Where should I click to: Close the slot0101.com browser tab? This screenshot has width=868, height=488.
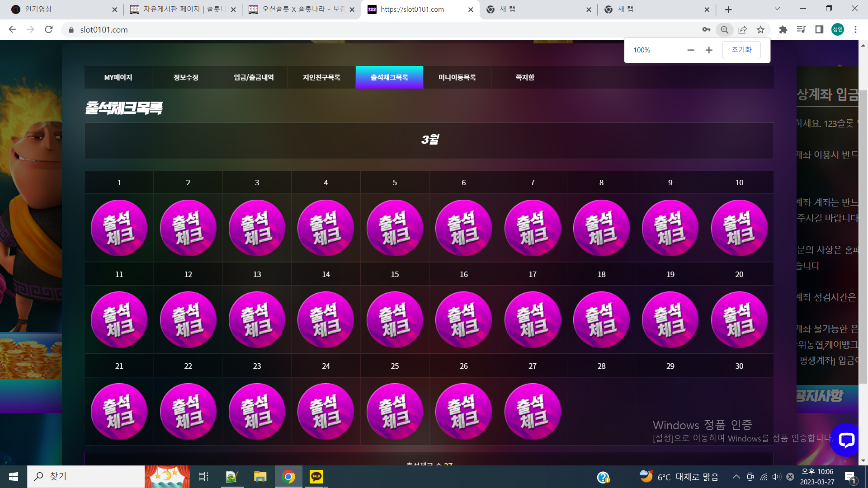(x=471, y=9)
